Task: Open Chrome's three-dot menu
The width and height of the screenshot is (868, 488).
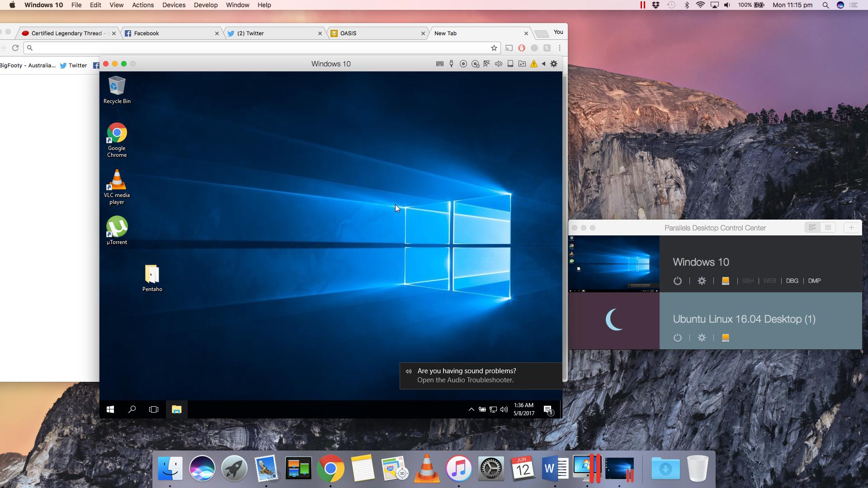Action: tap(560, 48)
